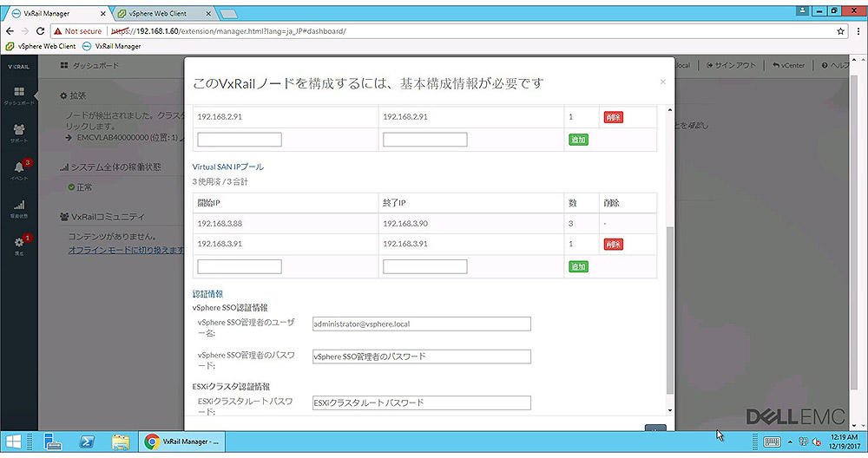Click the muted volume tray icon

[817, 442]
